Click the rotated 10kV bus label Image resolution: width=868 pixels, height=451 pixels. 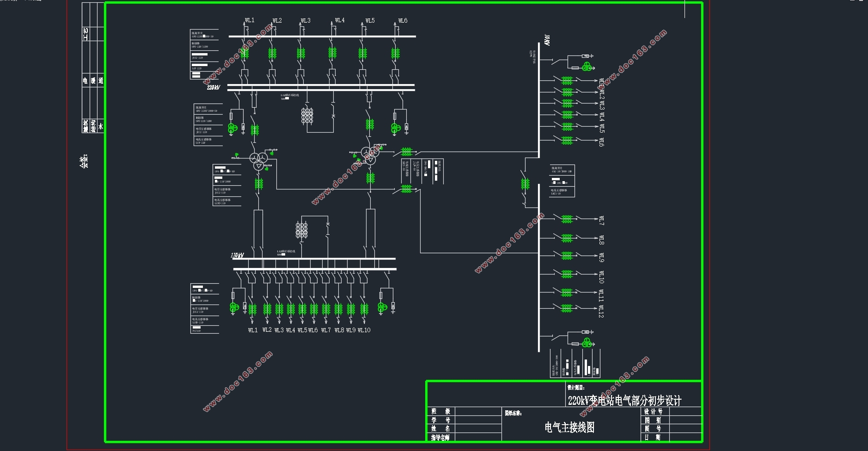click(547, 40)
